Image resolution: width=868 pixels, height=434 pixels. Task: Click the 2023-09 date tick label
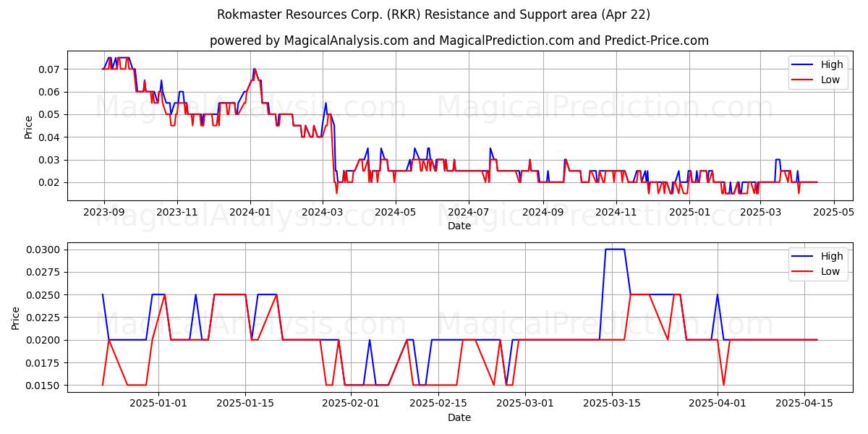tap(104, 212)
